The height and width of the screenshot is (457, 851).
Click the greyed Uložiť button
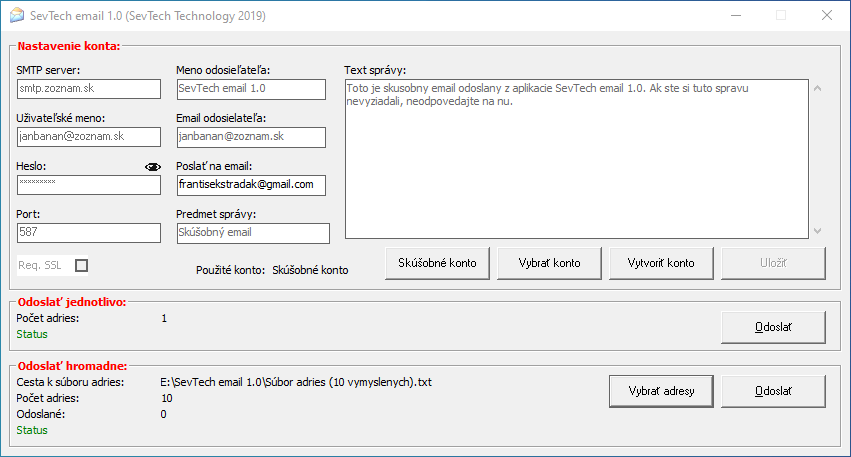(773, 263)
